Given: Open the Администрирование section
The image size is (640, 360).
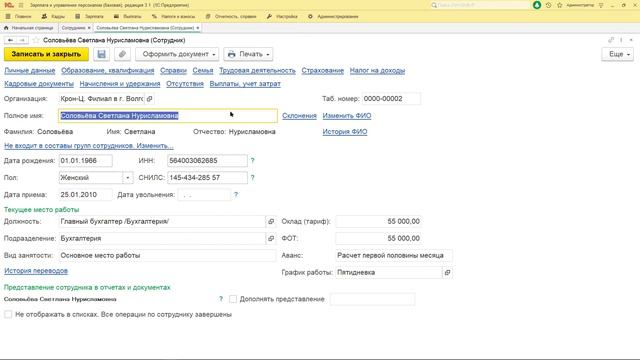Looking at the screenshot, I should [333, 16].
